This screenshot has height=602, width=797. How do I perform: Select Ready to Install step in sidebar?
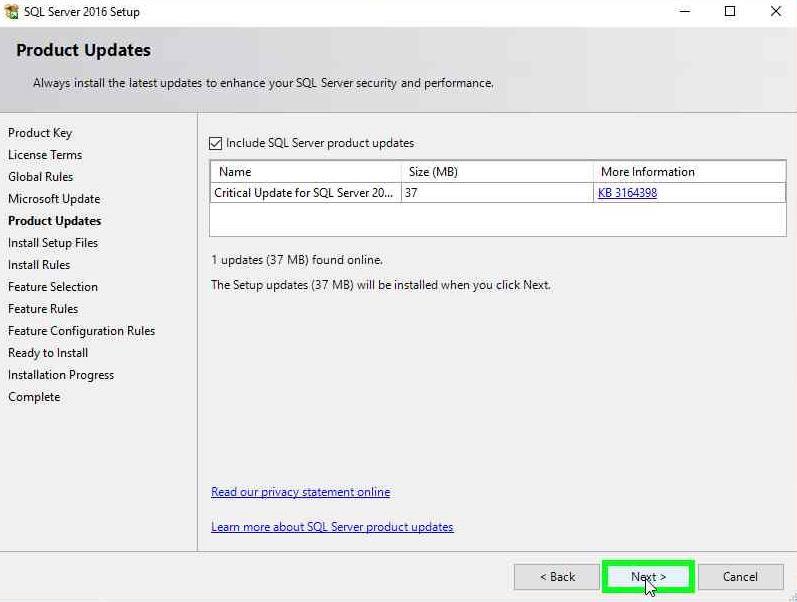tap(48, 353)
